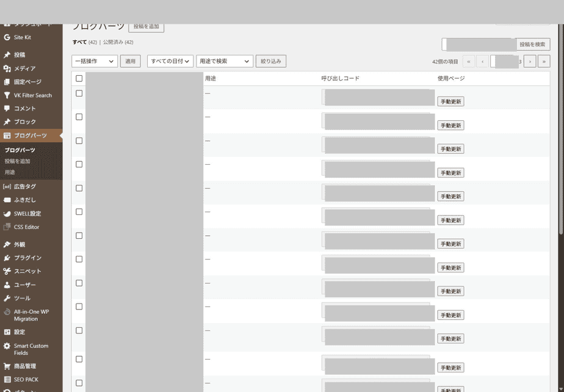Click the 呼び出しコード column header
564x392 pixels.
click(x=340, y=79)
